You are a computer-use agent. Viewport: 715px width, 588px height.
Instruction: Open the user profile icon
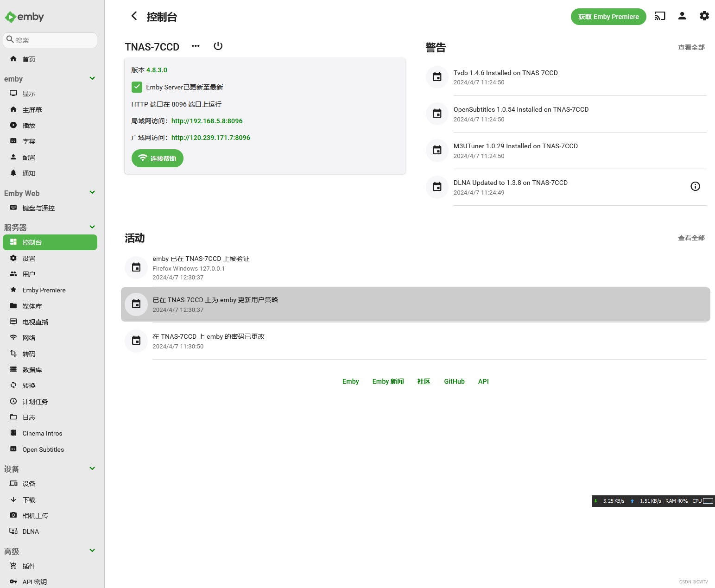(x=682, y=16)
